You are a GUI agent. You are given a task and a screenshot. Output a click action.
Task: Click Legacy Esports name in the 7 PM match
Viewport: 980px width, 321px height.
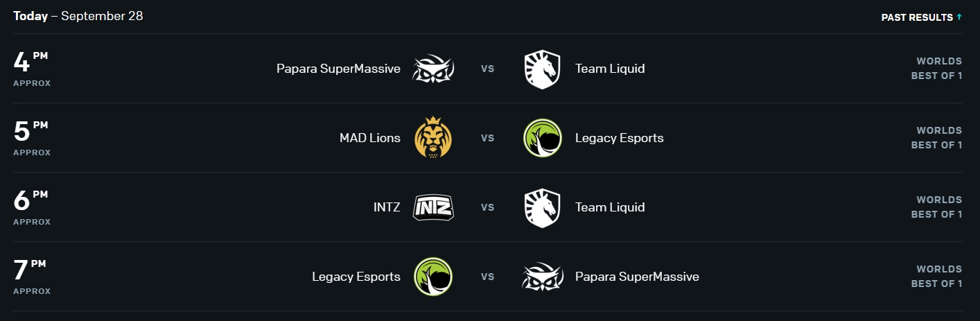click(x=356, y=277)
